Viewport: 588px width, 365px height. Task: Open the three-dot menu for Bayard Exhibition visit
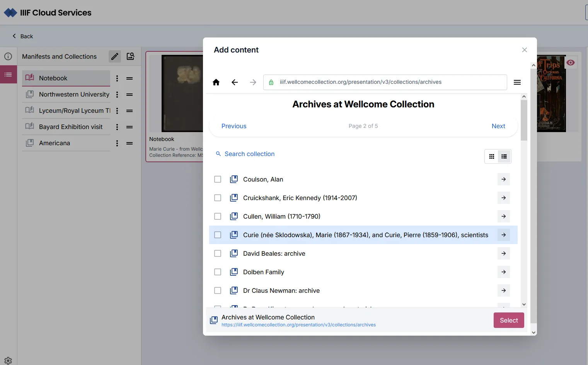tap(117, 127)
